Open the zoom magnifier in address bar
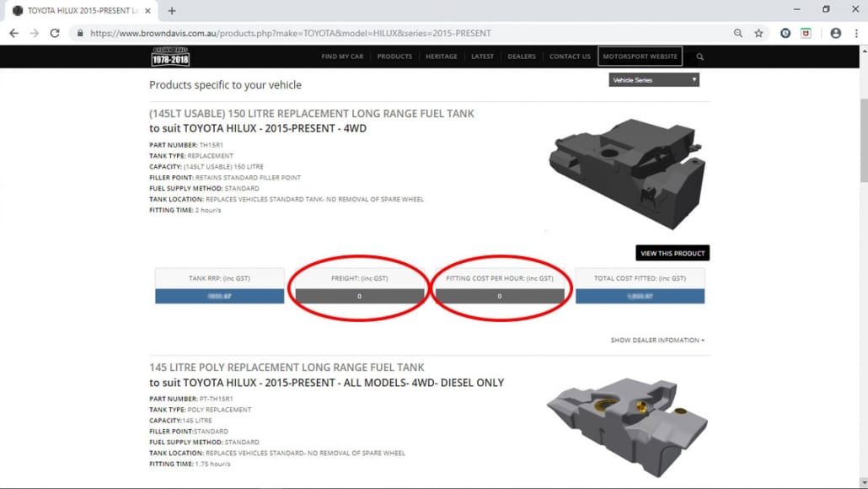The height and width of the screenshot is (489, 868). pyautogui.click(x=738, y=33)
